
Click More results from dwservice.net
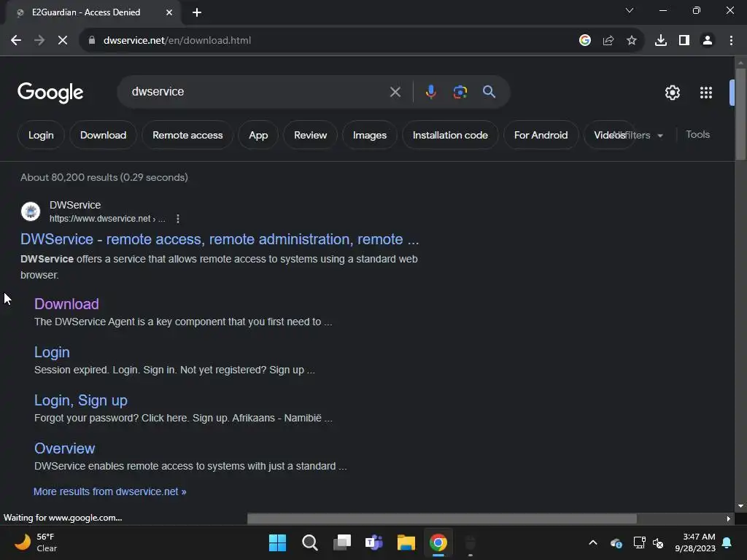point(110,491)
